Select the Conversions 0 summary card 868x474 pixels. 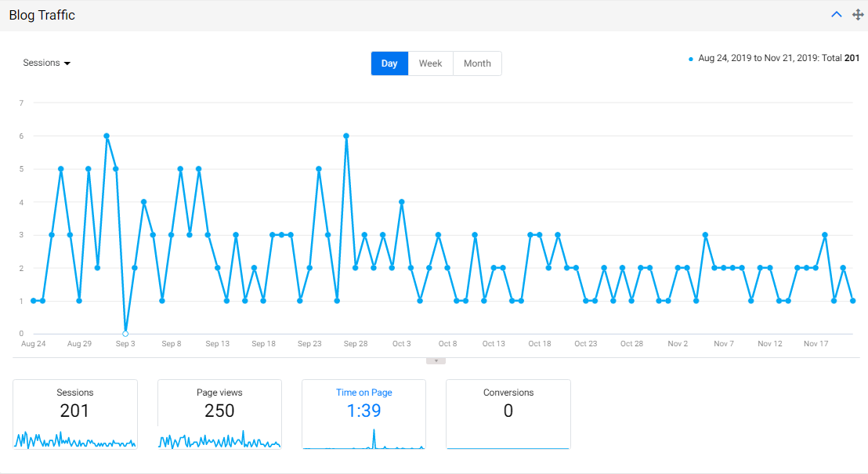click(508, 414)
